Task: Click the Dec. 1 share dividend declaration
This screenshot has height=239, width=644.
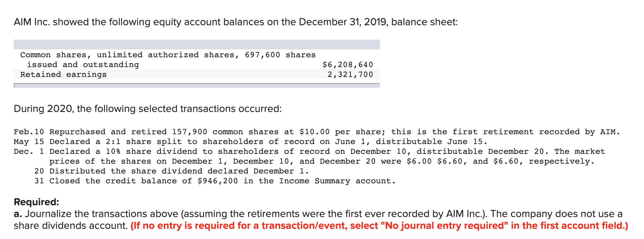Action: (309, 152)
